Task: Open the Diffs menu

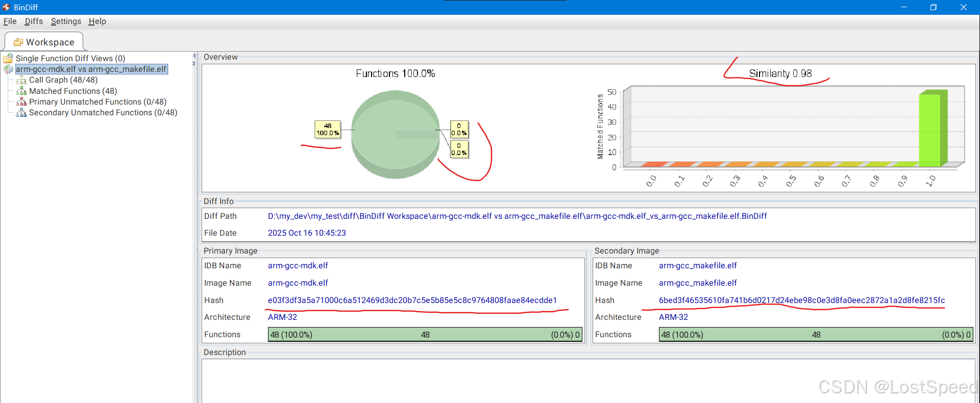Action: (34, 21)
